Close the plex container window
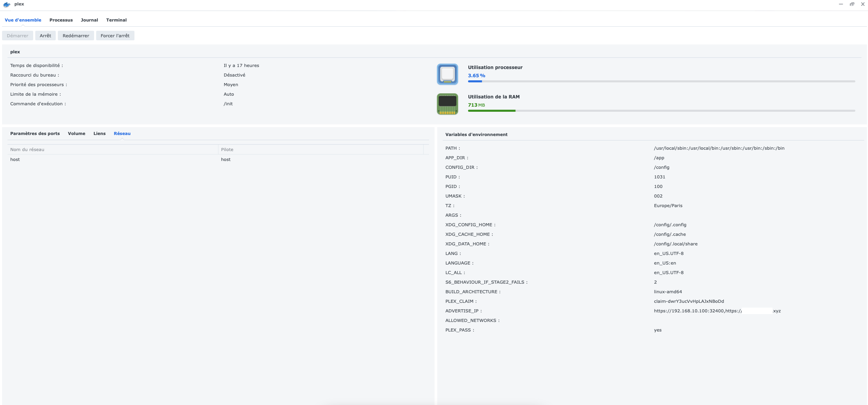This screenshot has width=868, height=405. [863, 4]
